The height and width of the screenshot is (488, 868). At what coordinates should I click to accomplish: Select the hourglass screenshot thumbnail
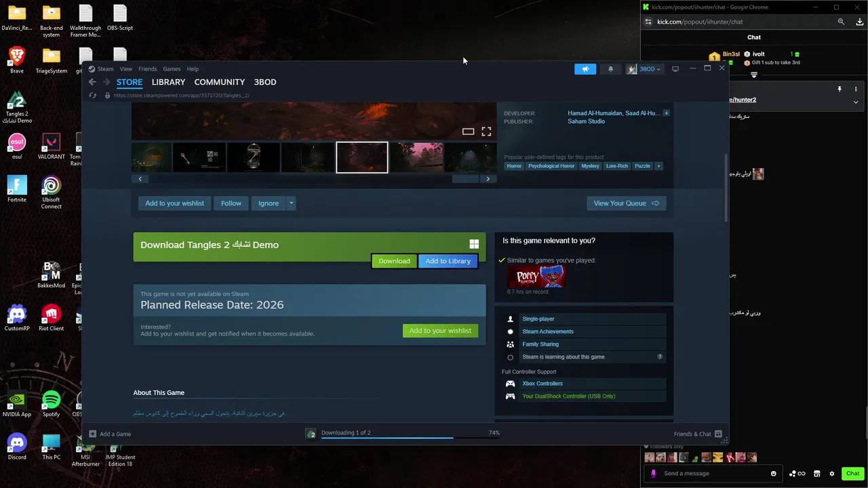(x=254, y=157)
